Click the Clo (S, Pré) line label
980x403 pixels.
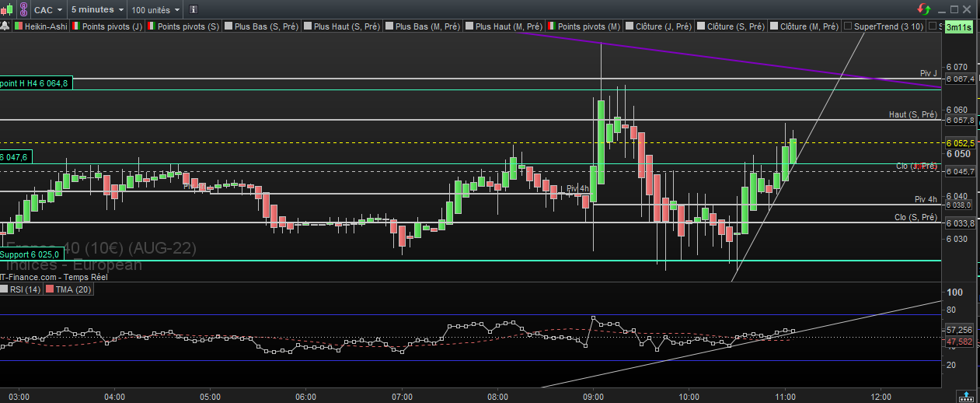click(916, 217)
